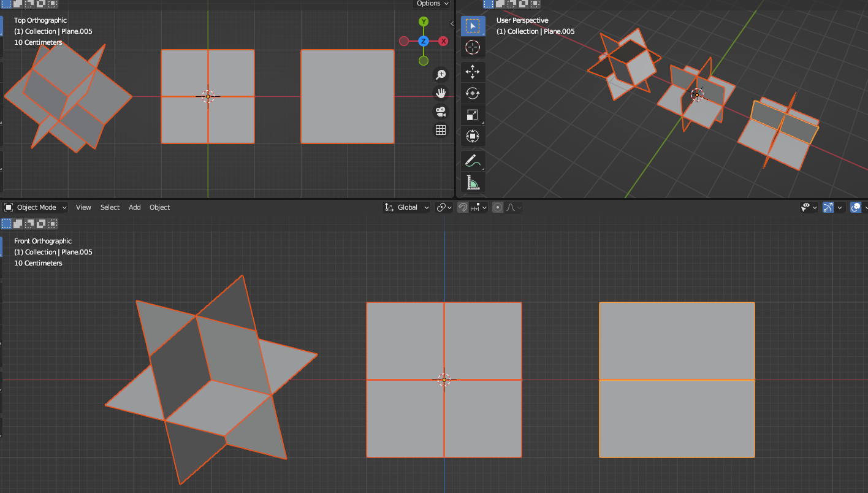Select the plain right square in Top view

tap(348, 96)
